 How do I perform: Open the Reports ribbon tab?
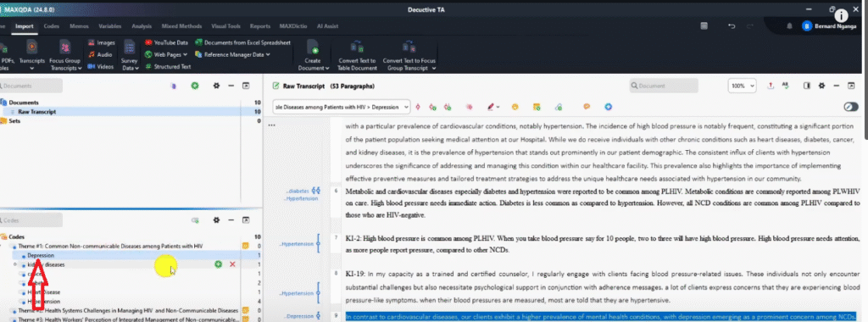(x=260, y=26)
